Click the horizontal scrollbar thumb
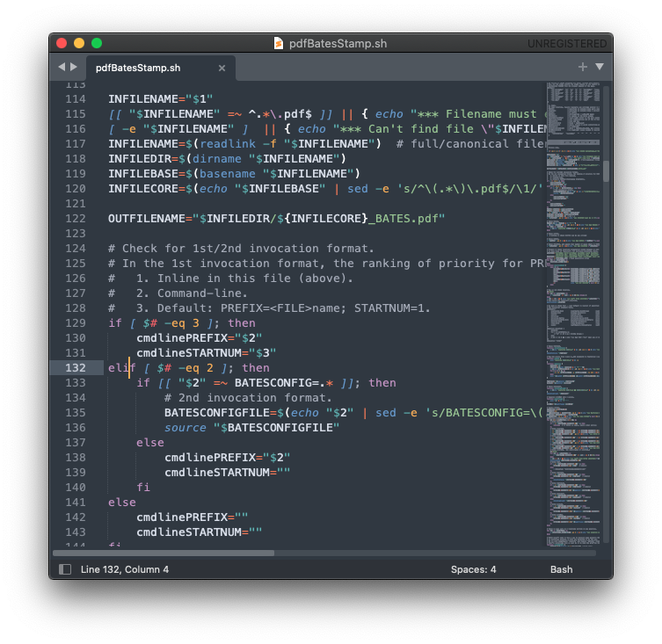This screenshot has height=644, width=662. coord(164,553)
